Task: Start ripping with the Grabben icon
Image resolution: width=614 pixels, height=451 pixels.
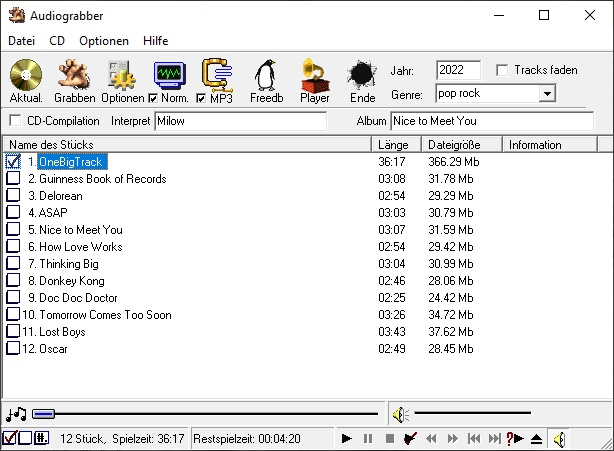Action: click(74, 75)
